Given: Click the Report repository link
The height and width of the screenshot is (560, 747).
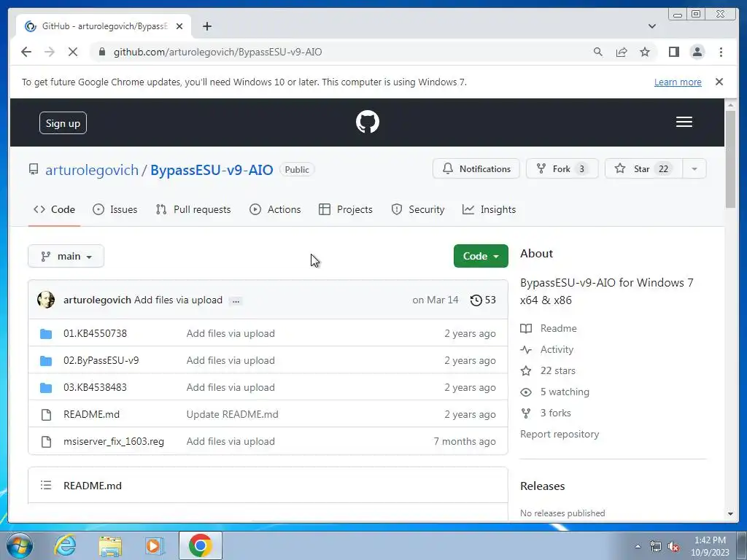Looking at the screenshot, I should coord(560,435).
